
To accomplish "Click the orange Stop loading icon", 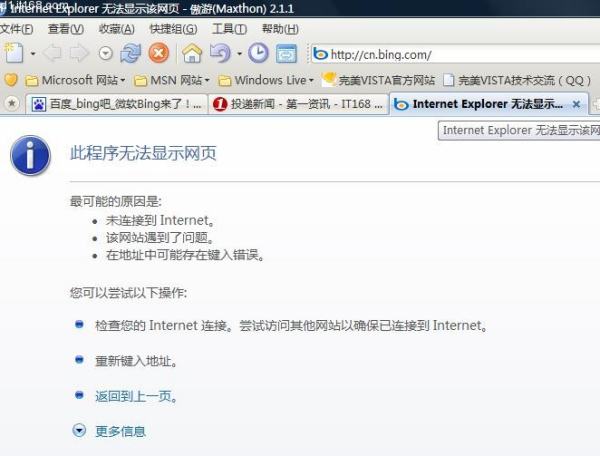I will [159, 53].
